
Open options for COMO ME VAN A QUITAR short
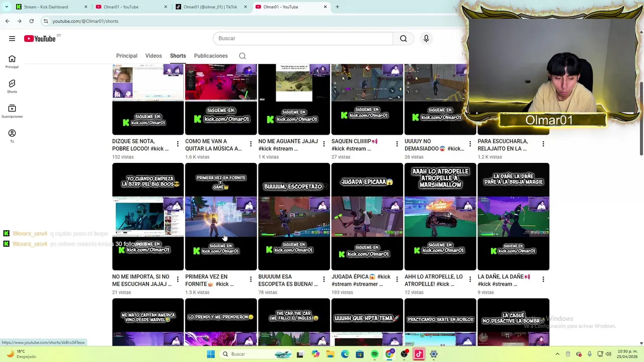[x=251, y=144]
